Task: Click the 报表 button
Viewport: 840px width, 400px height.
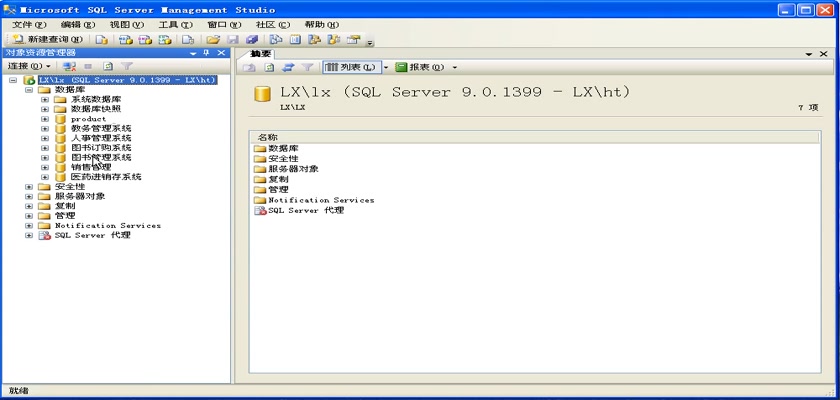Action: coord(421,67)
